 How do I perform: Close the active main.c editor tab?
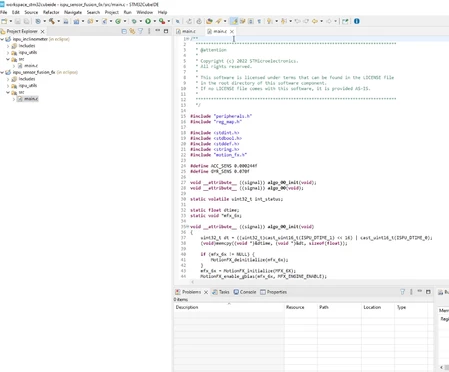232,31
